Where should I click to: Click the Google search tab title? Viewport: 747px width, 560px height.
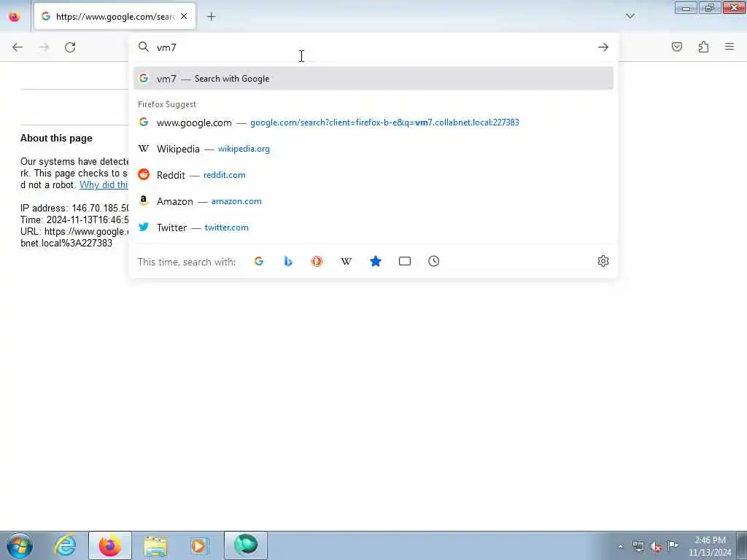116,17
